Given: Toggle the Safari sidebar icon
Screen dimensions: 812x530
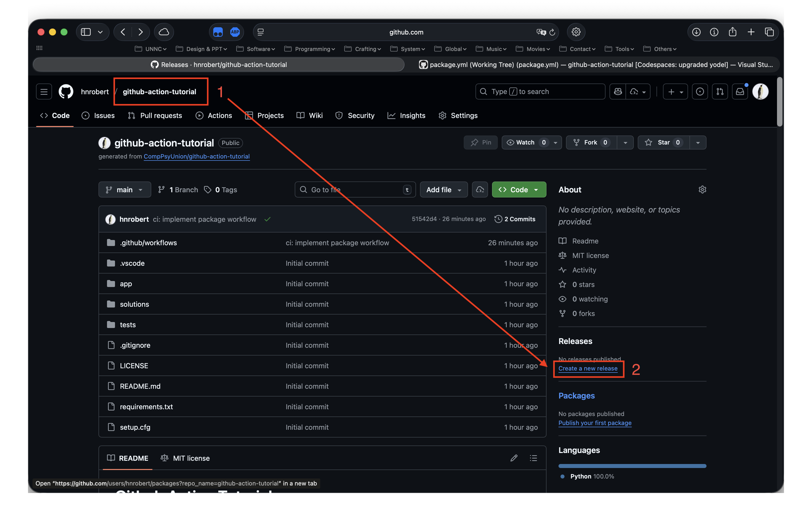Looking at the screenshot, I should [x=86, y=32].
